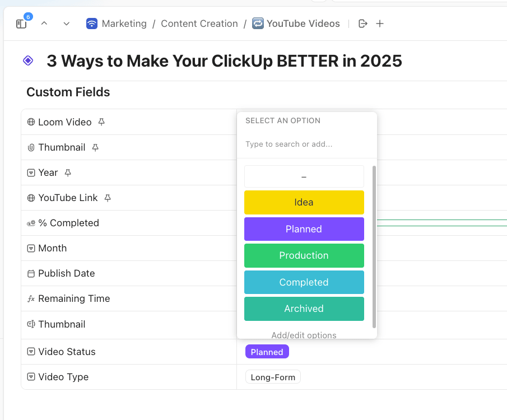Go to previous task with up chevron

point(44,24)
